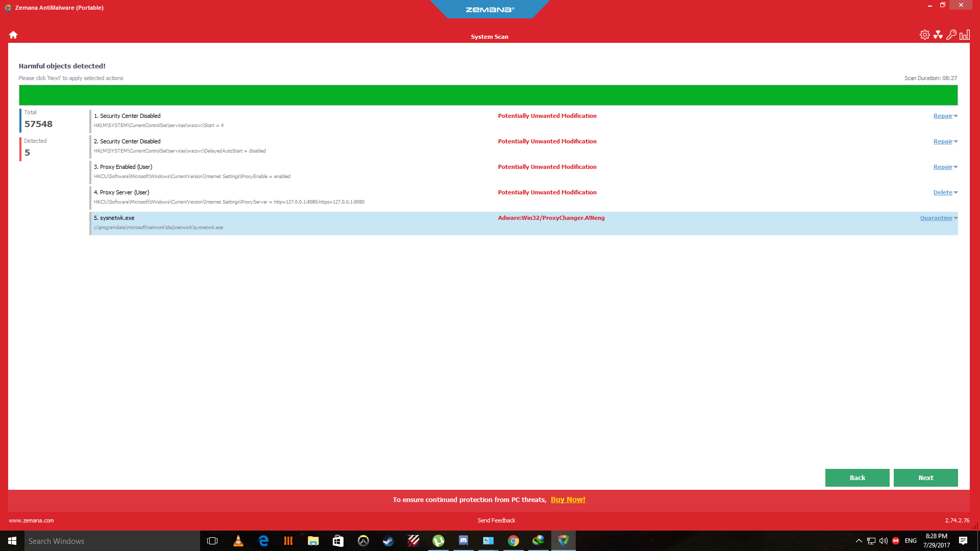Launch Discord from the taskbar
Image resolution: width=980 pixels, height=551 pixels.
point(463,541)
